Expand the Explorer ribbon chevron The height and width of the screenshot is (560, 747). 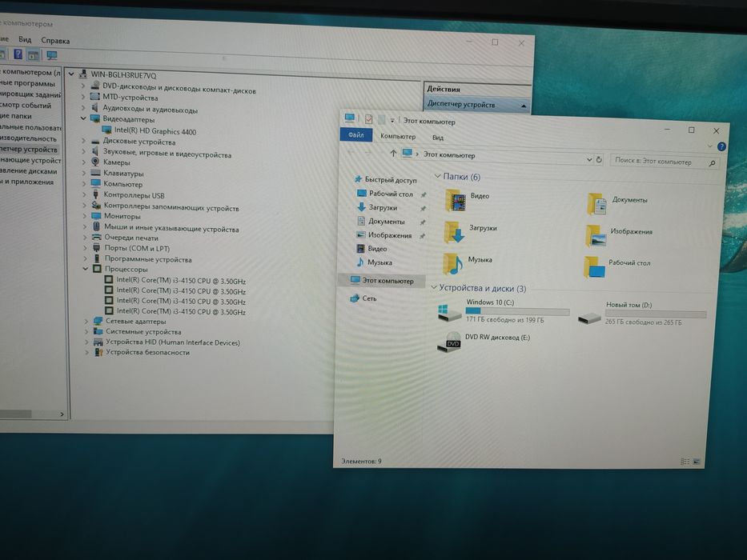coord(710,146)
